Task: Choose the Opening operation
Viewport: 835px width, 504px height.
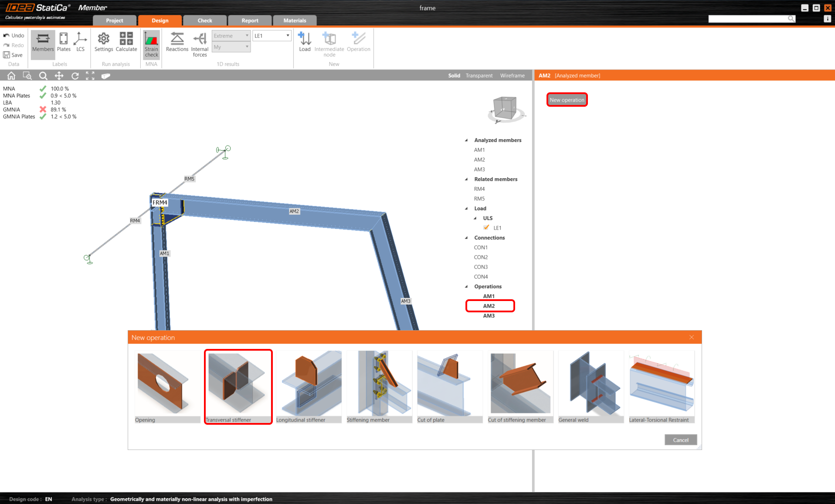Action: (167, 387)
